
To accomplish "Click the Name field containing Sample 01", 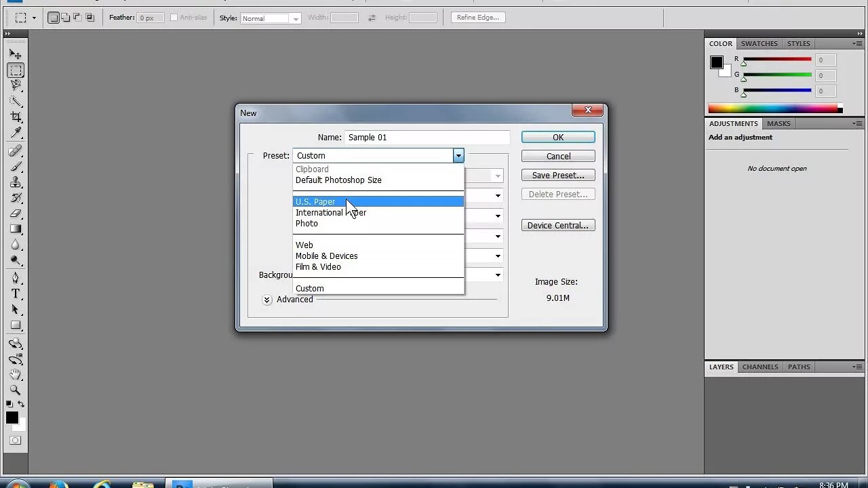I will pyautogui.click(x=427, y=138).
